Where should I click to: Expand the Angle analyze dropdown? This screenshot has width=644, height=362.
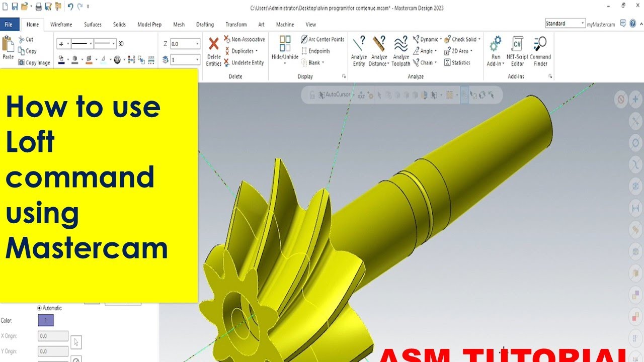435,51
